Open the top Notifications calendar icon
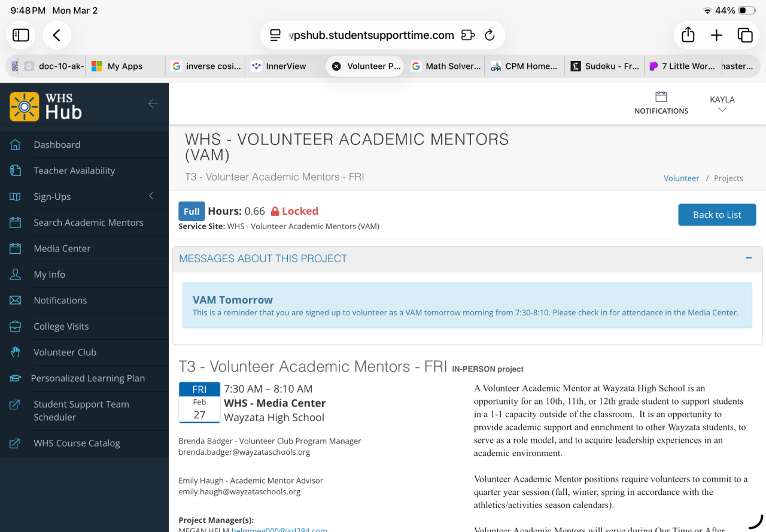Viewport: 766px width, 532px height. (661, 97)
